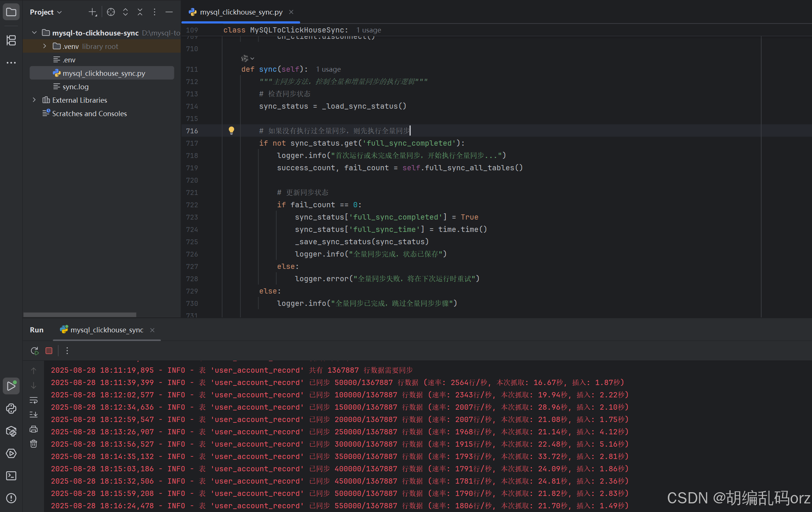
Task: Hide the Project panel with minimize icon
Action: pos(169,12)
